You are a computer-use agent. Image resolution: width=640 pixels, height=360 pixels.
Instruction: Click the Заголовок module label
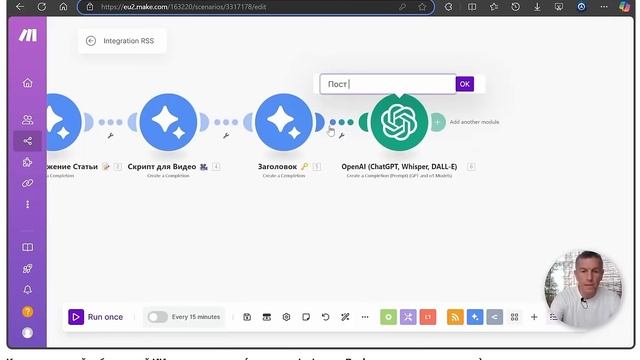coord(278,167)
